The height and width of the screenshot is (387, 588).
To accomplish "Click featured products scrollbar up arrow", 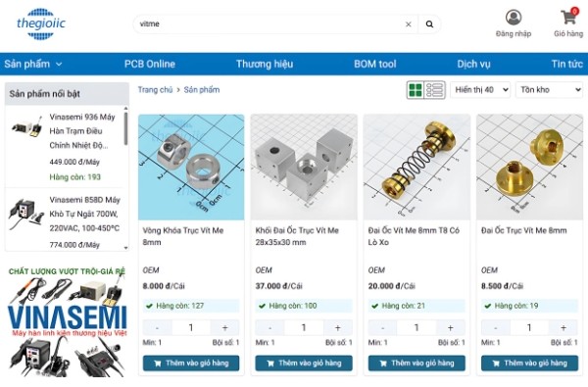I will click(x=125, y=109).
